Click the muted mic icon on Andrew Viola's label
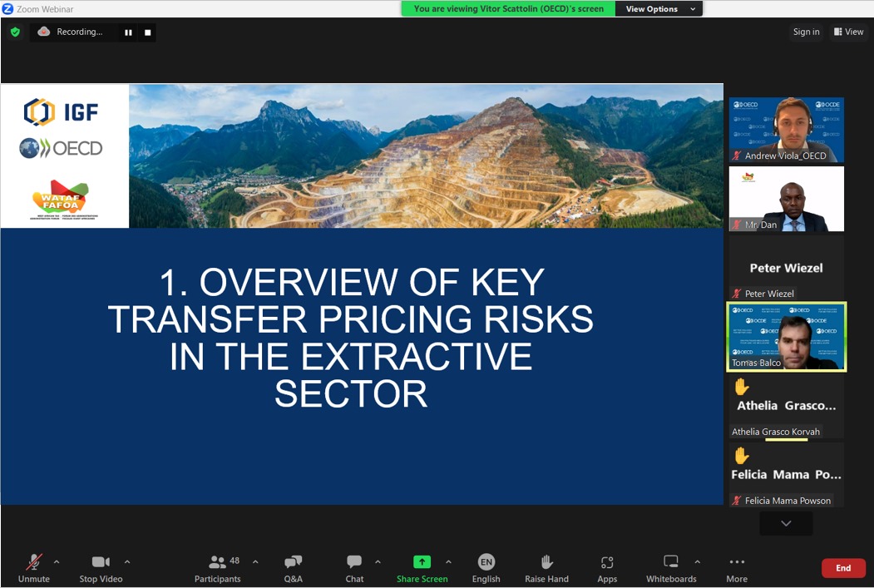Viewport: 874px width, 588px height. coord(737,156)
